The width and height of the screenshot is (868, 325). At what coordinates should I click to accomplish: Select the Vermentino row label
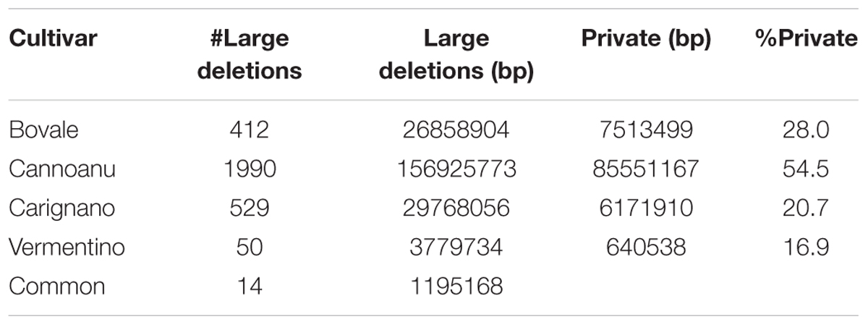pos(67,248)
